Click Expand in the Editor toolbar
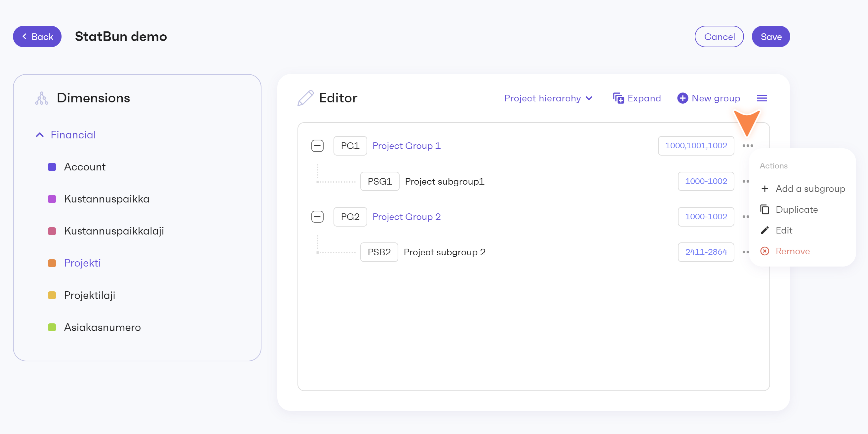 point(637,98)
